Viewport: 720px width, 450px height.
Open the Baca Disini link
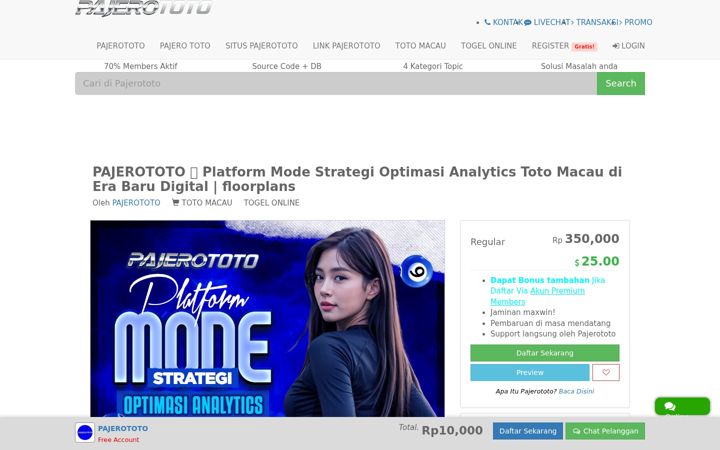(x=576, y=391)
